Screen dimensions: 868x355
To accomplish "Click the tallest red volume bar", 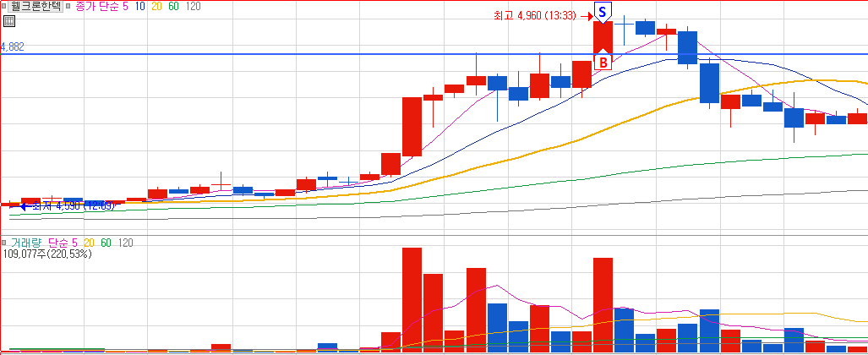I will point(412,299).
